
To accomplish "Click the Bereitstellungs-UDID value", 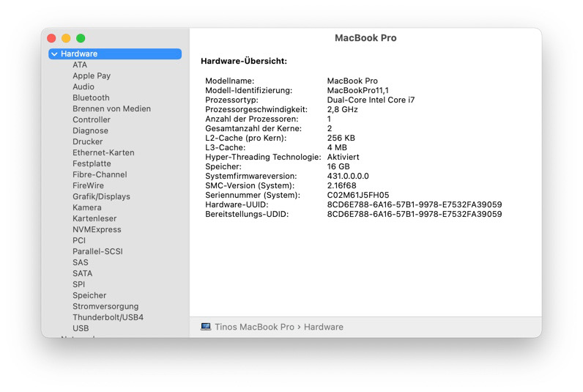I will [x=415, y=214].
